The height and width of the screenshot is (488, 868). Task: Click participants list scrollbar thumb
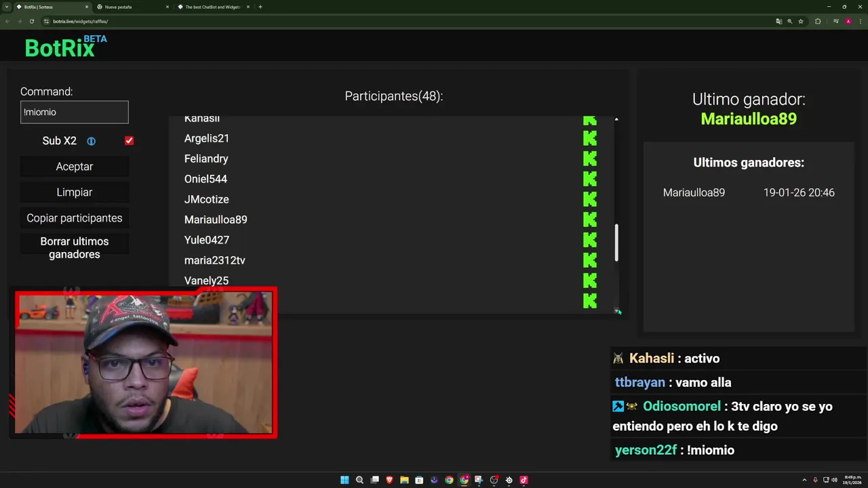coord(616,243)
